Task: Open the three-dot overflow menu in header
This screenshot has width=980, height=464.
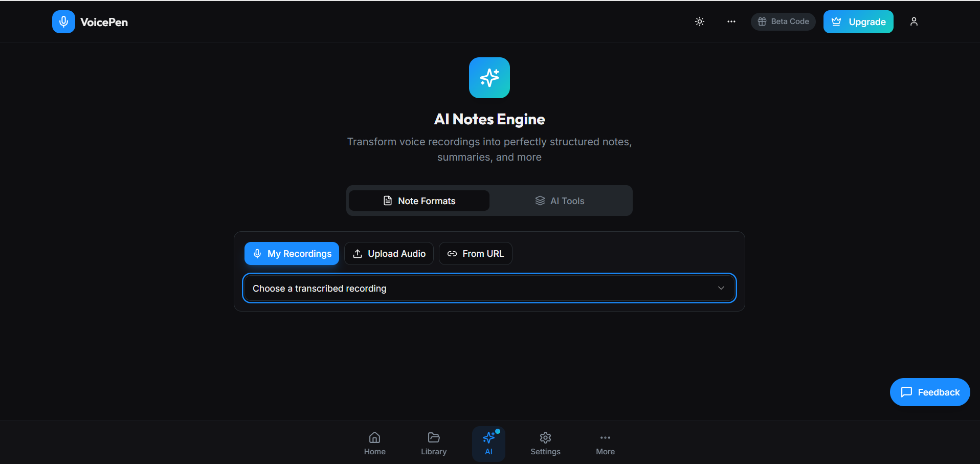Action: pos(731,21)
